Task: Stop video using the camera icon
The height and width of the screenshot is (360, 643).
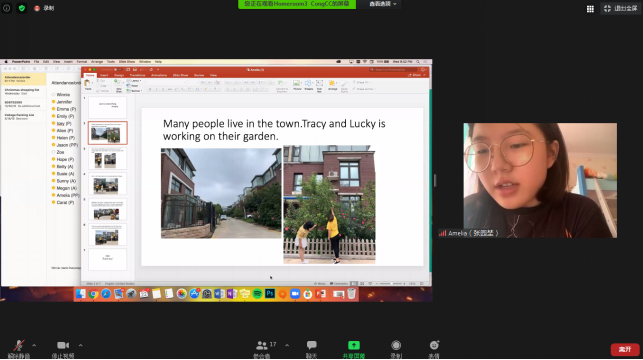Action: click(x=63, y=348)
